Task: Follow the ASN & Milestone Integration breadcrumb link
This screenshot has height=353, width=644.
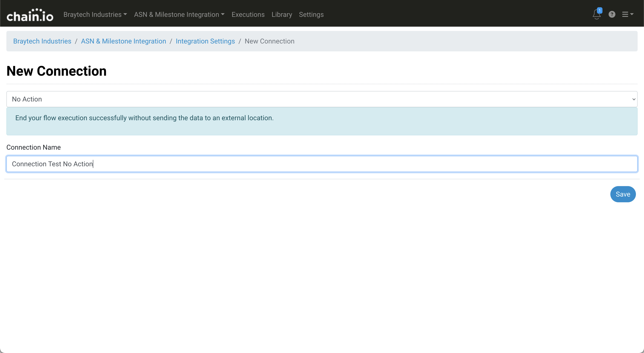Action: point(124,41)
